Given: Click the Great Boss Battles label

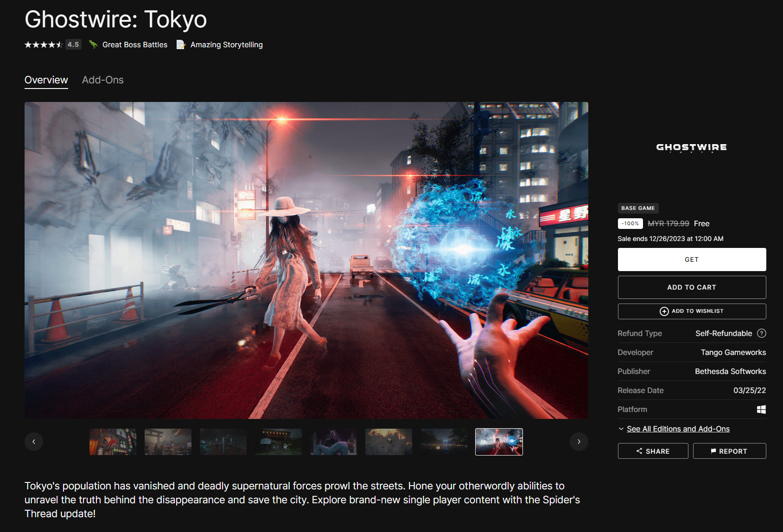Looking at the screenshot, I should click(135, 44).
